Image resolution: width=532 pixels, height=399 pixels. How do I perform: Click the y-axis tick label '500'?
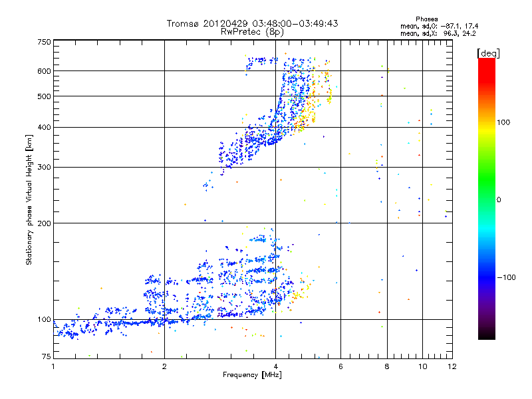[x=44, y=96]
